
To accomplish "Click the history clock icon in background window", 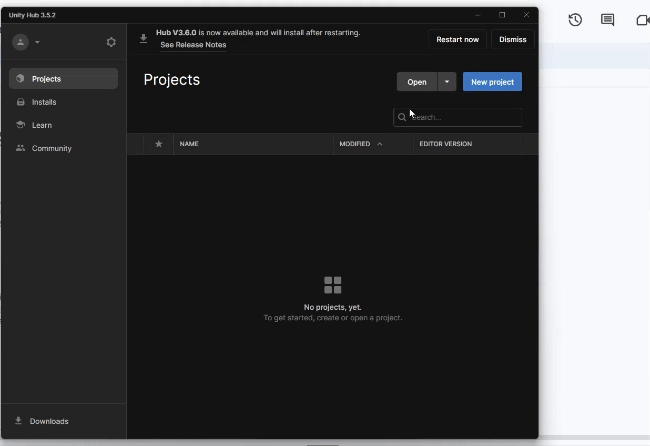I will click(x=575, y=20).
